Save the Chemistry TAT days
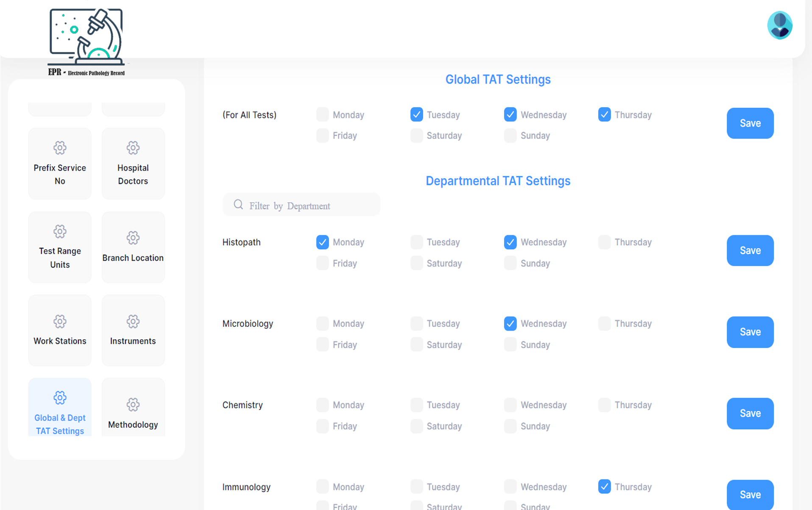This screenshot has height=510, width=812. (x=750, y=413)
